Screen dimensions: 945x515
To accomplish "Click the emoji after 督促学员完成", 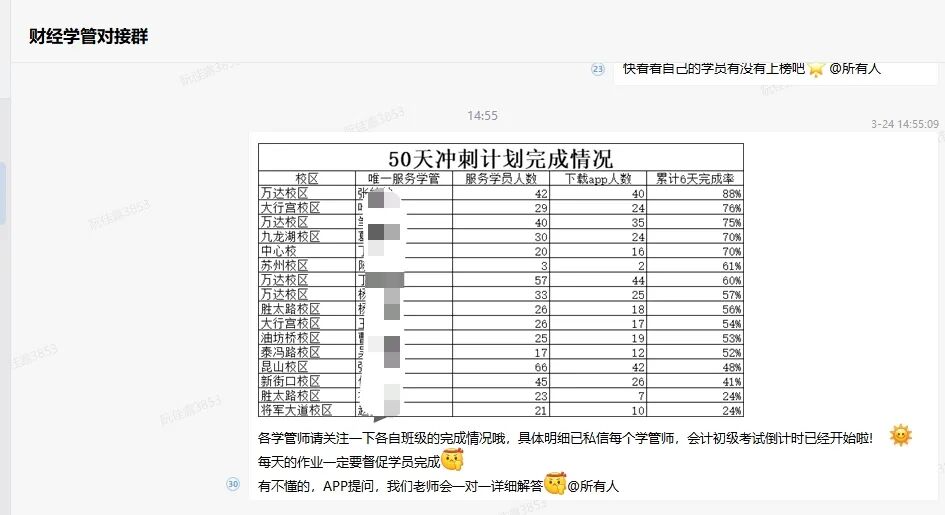I will point(453,460).
